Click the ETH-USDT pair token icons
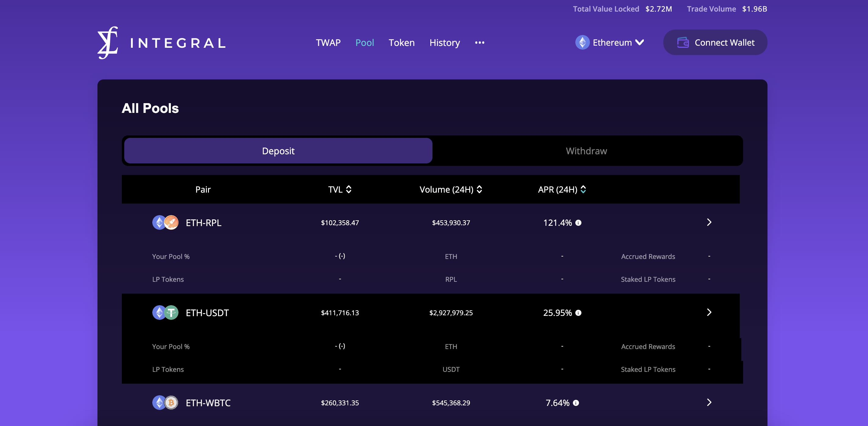Screen dimensions: 868x426 point(165,313)
